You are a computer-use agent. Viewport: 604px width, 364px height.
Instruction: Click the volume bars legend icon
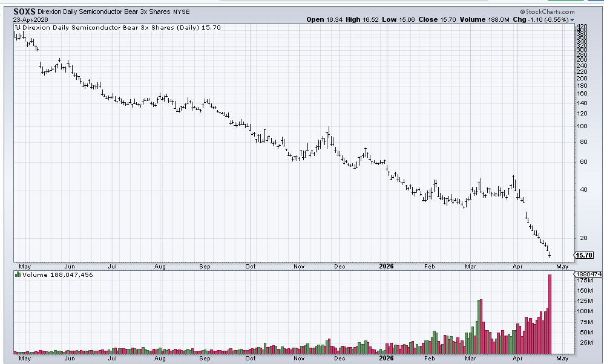[18, 275]
